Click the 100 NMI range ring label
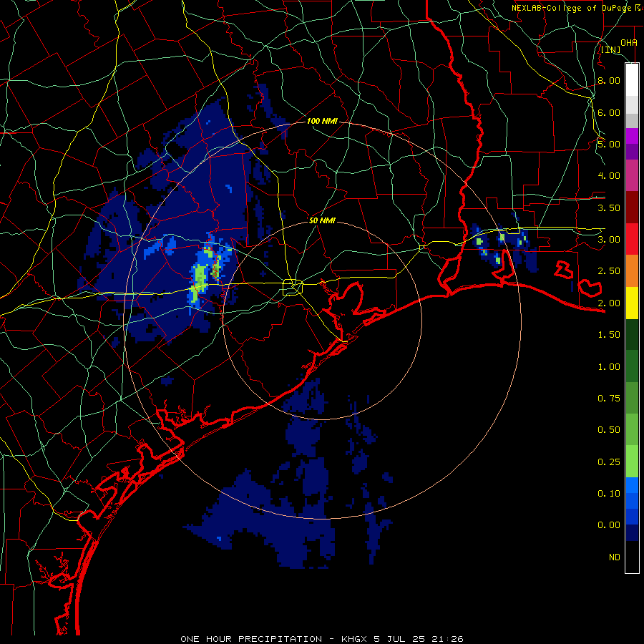The image size is (644, 644). pos(322,121)
